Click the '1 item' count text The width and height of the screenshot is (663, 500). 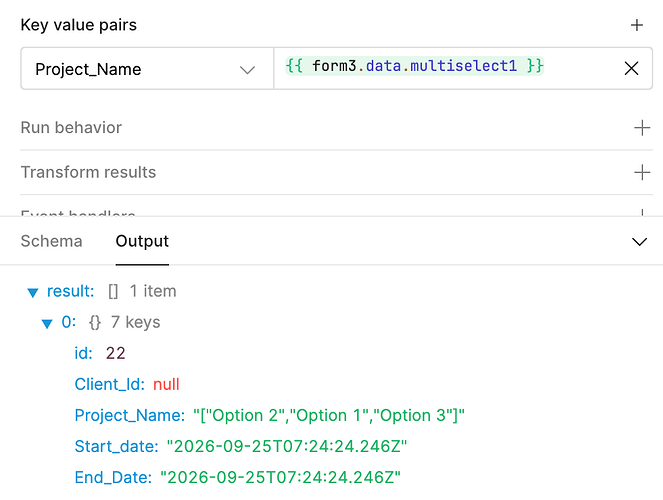[x=153, y=291]
